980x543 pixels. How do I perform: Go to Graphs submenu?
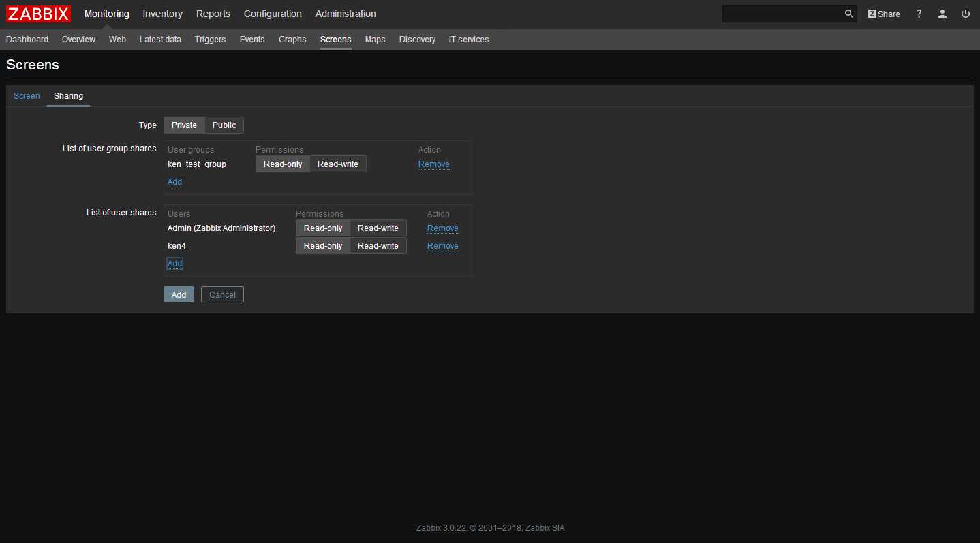(x=292, y=40)
